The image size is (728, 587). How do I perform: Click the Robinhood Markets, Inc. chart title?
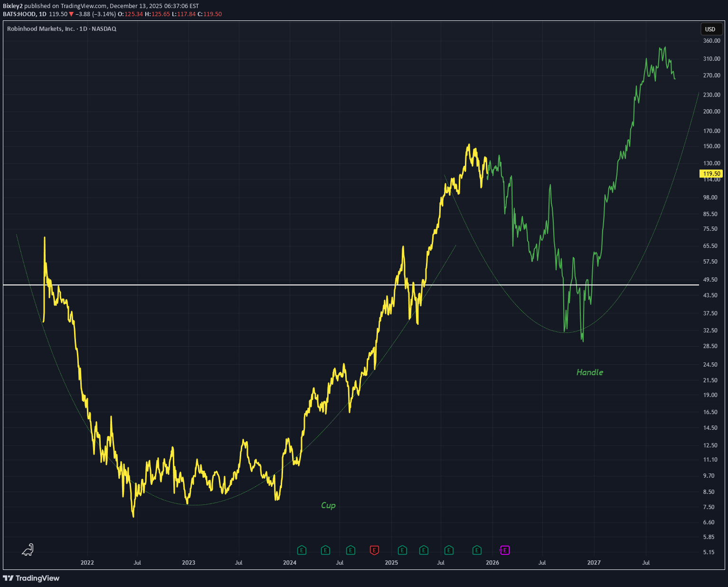(41, 29)
